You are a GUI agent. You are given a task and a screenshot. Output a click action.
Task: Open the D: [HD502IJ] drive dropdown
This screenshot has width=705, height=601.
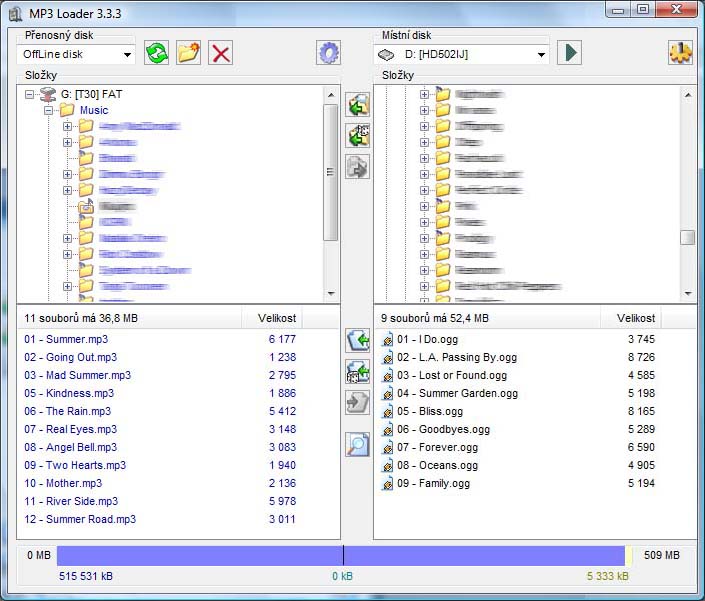coord(541,55)
